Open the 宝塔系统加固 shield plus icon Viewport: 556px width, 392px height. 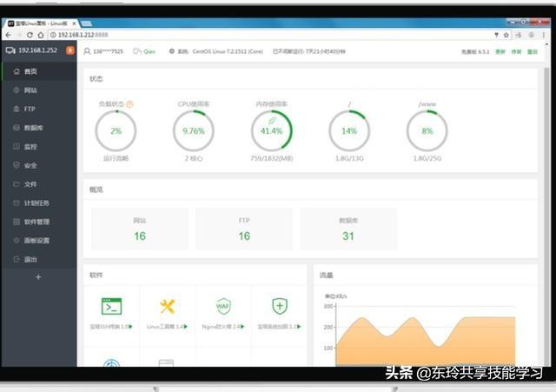point(280,307)
